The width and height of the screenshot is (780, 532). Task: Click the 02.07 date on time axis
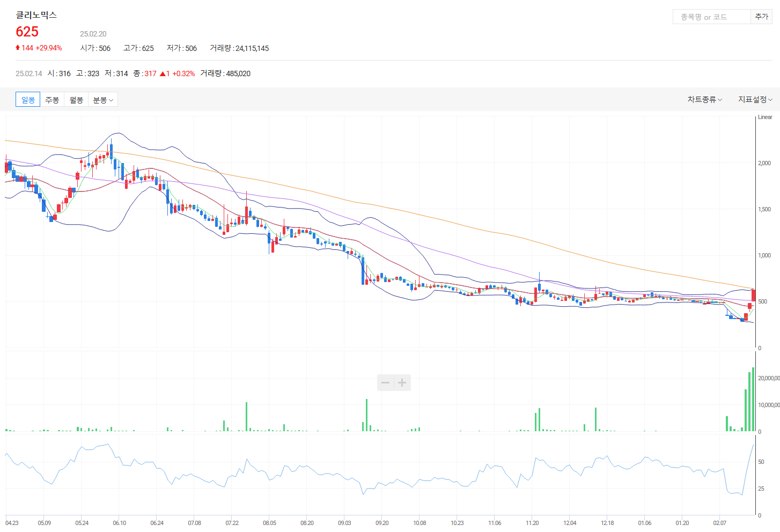(719, 523)
